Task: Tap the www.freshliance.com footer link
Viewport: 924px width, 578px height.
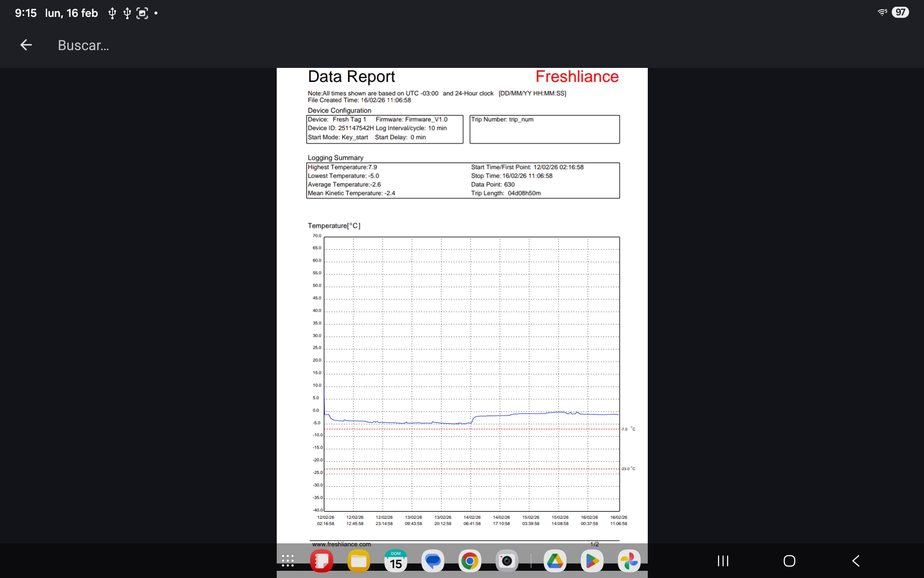Action: point(341,544)
